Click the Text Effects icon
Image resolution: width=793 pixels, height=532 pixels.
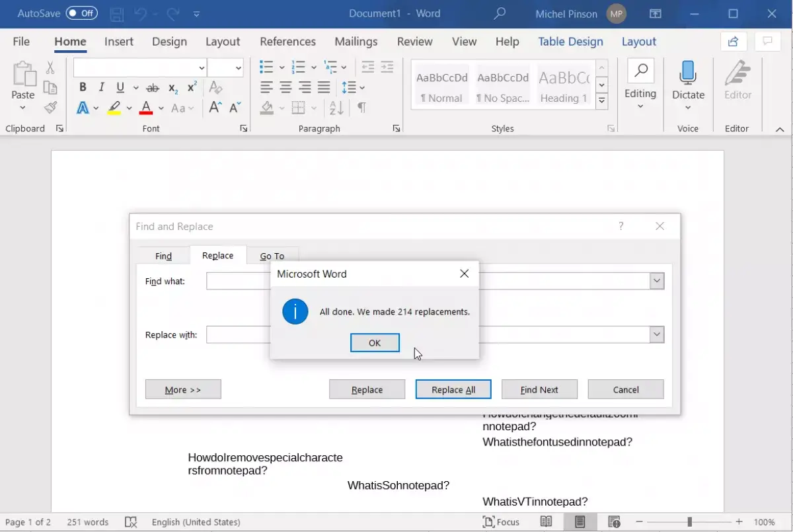click(x=83, y=108)
